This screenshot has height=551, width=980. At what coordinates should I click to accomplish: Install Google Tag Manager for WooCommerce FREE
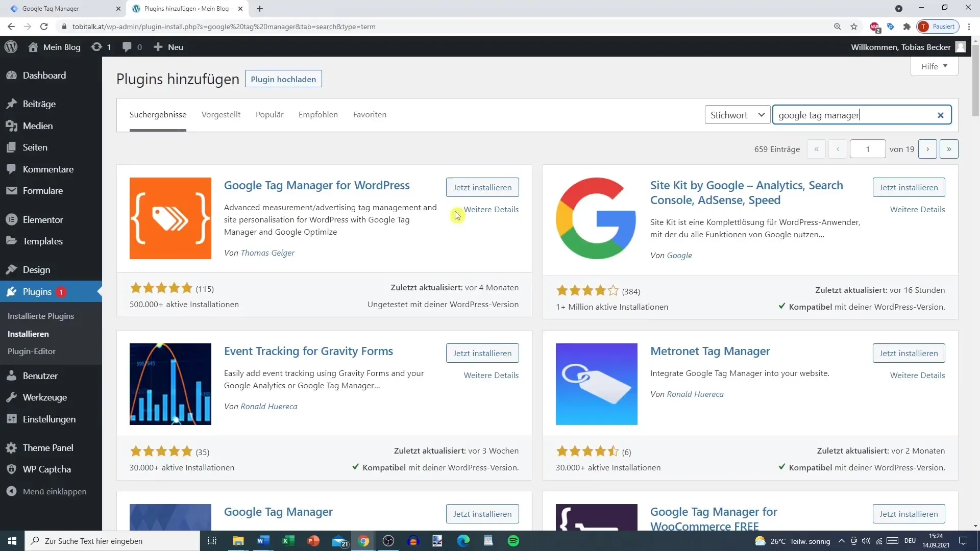pyautogui.click(x=909, y=514)
